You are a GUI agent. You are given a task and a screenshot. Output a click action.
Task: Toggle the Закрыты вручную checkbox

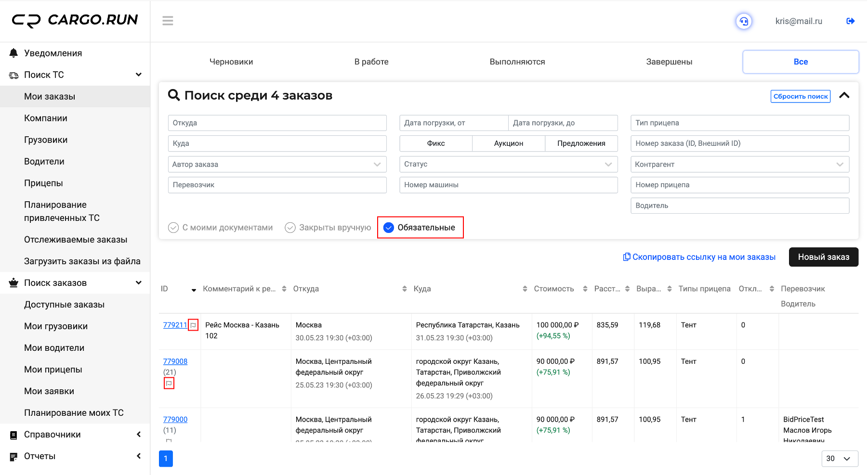pos(290,228)
